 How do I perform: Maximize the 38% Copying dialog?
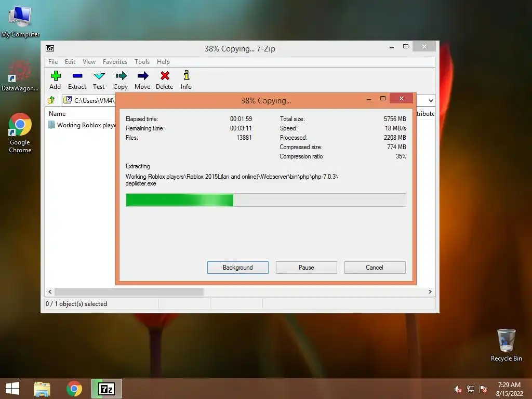click(383, 98)
